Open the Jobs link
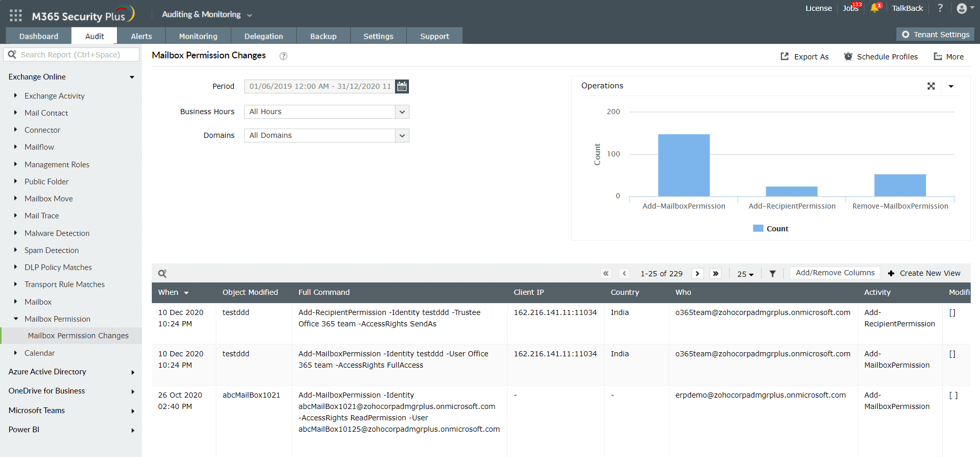 click(x=850, y=8)
